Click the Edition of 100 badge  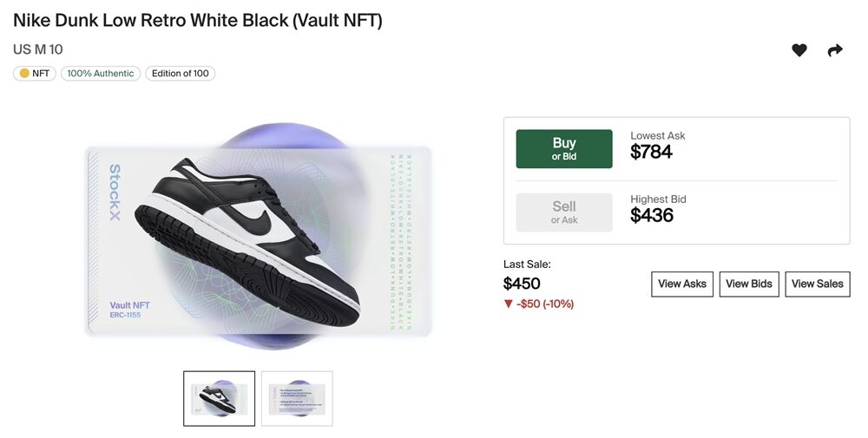180,74
